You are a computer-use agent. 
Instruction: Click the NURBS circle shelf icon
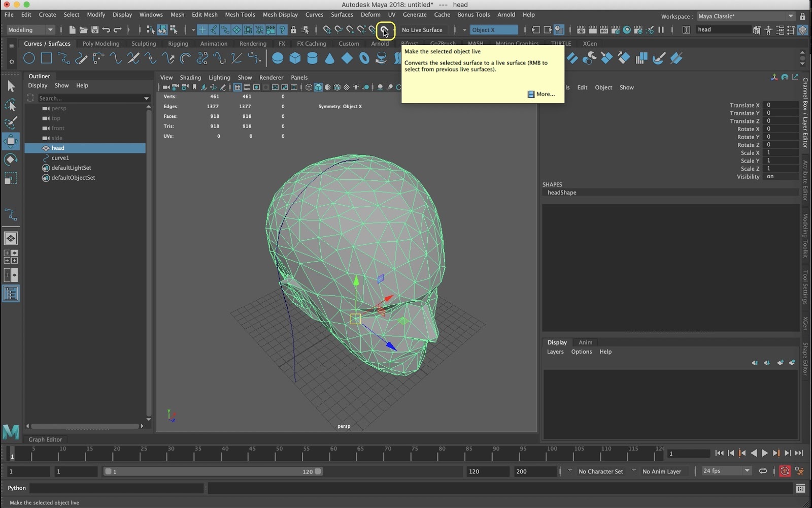[x=29, y=58]
